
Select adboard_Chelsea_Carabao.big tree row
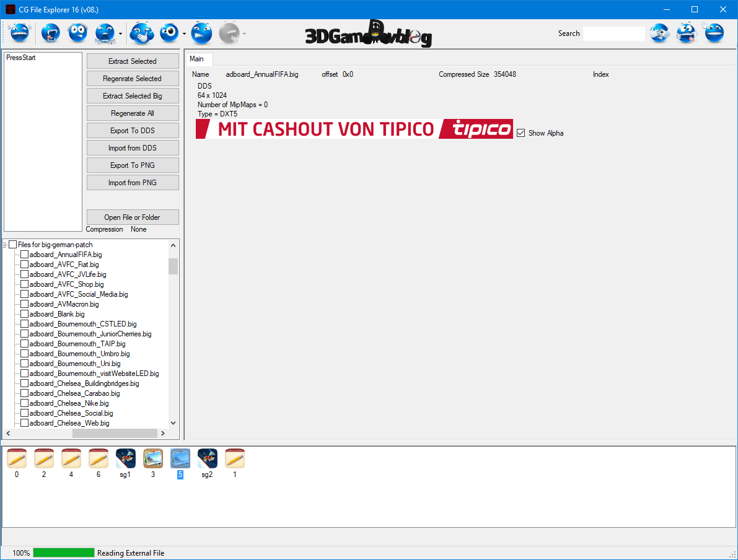(x=74, y=393)
